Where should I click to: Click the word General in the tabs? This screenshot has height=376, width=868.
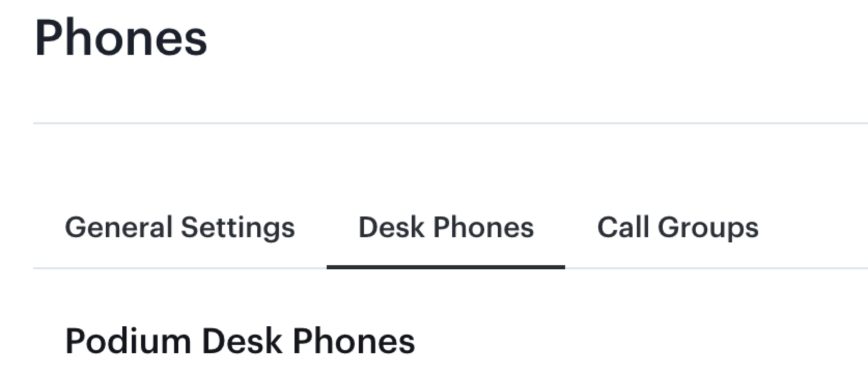118,227
